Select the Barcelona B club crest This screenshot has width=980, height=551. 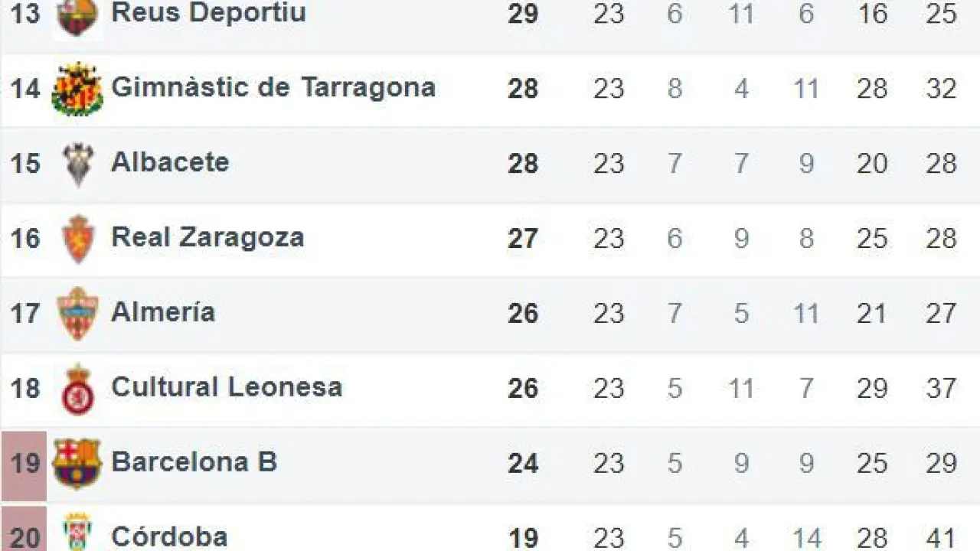coord(77,463)
